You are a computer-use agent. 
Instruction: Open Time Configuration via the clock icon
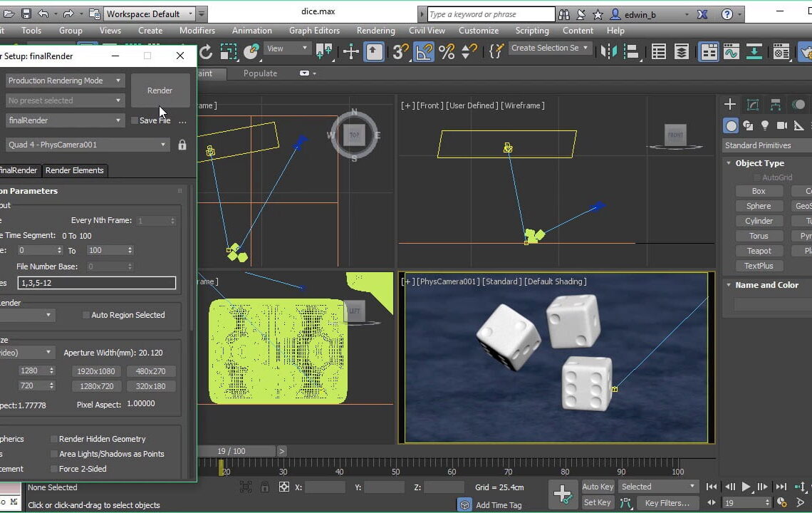(781, 502)
